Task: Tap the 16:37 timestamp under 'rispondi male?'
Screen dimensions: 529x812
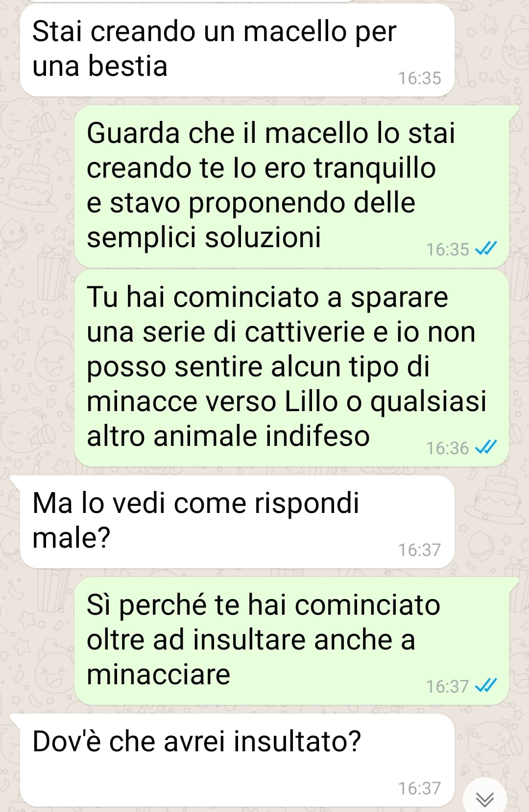Action: [x=419, y=550]
